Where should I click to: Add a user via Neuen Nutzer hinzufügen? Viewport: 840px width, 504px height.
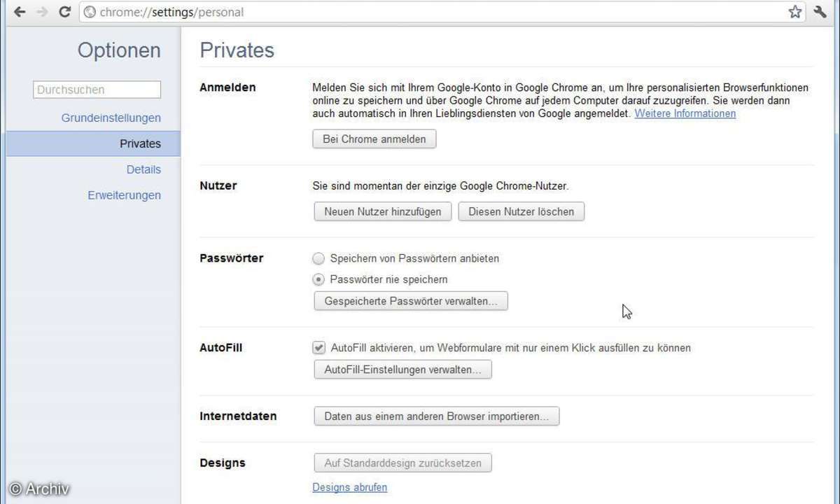point(383,211)
